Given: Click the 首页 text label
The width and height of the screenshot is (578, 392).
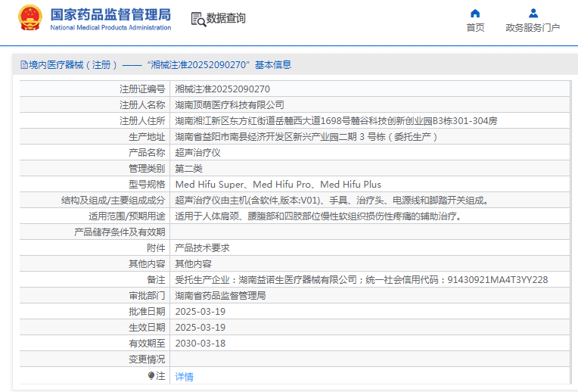Looking at the screenshot, I should tap(475, 28).
